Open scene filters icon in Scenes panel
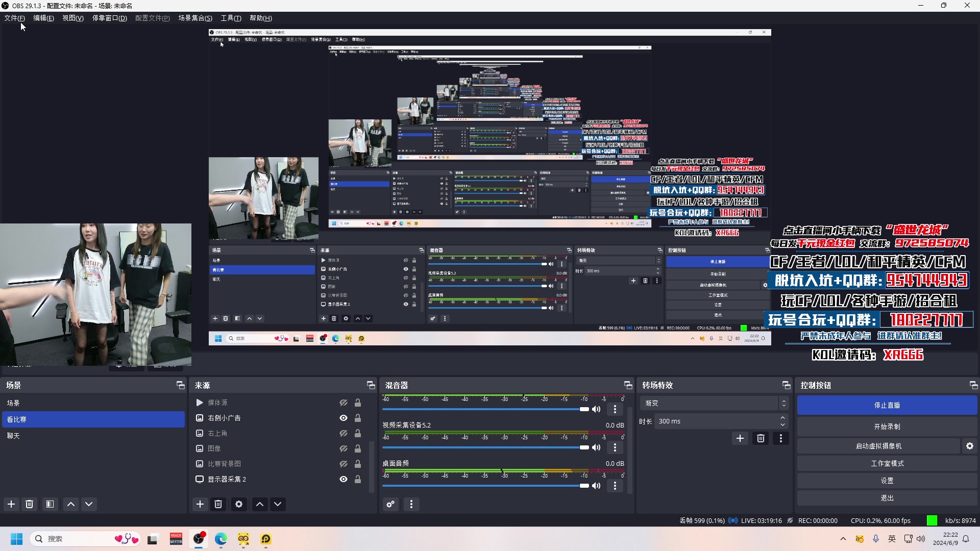The image size is (980, 551). (x=50, y=504)
